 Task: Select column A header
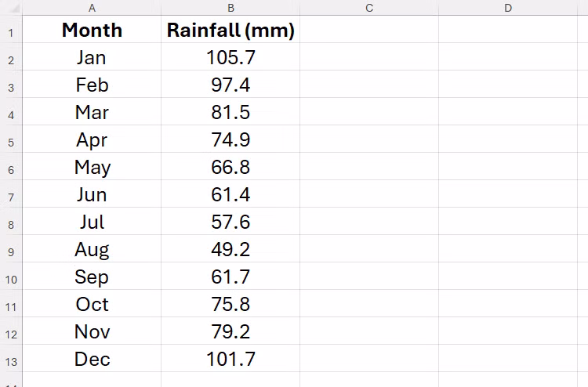(93, 8)
